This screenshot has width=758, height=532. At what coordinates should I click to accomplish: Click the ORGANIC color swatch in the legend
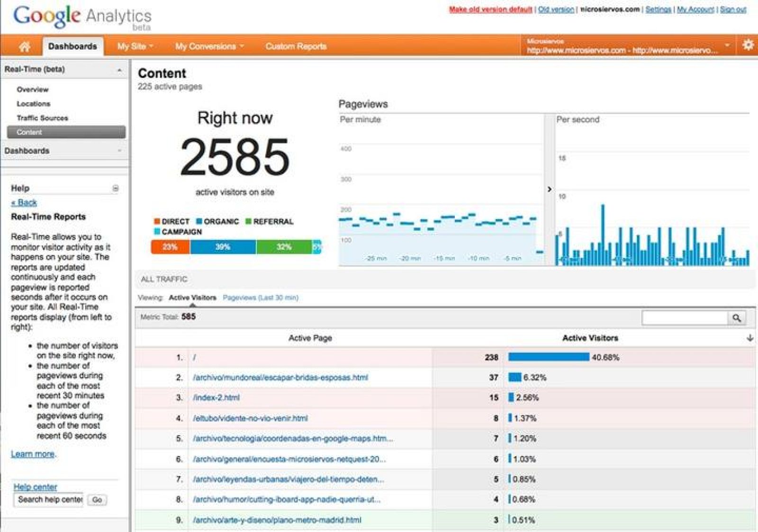click(x=199, y=221)
